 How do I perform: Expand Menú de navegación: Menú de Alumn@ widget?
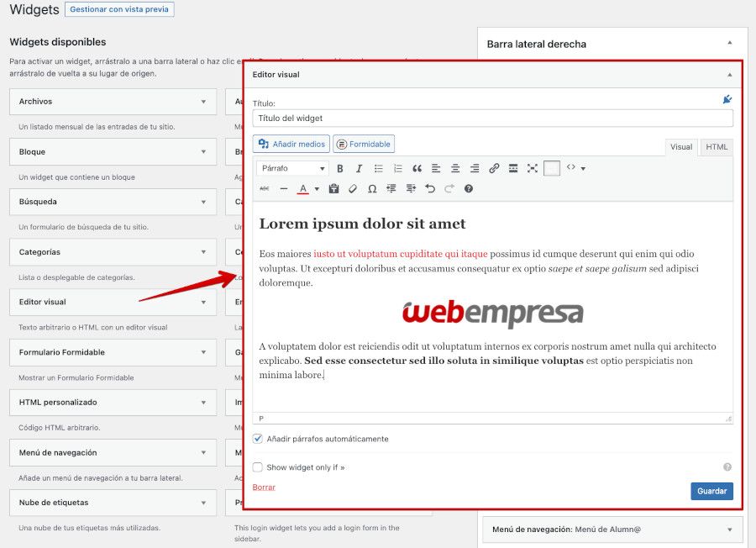729,530
